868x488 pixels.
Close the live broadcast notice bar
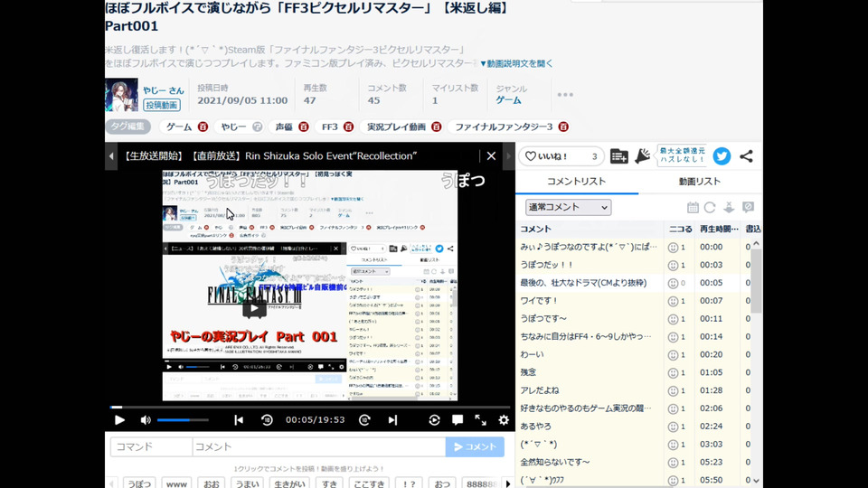click(491, 156)
